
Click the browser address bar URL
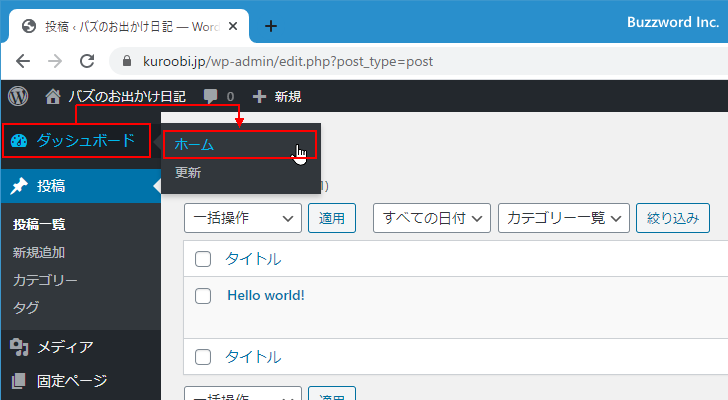288,61
